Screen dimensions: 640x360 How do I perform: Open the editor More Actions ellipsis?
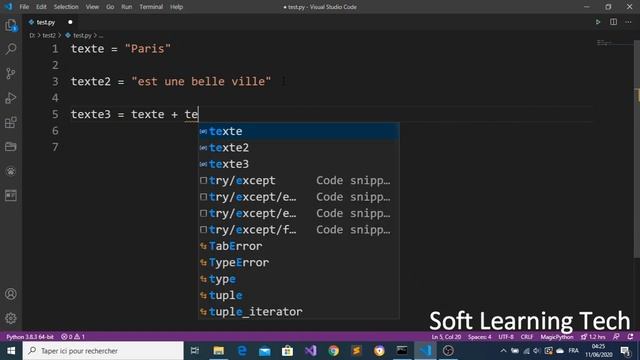(x=629, y=22)
